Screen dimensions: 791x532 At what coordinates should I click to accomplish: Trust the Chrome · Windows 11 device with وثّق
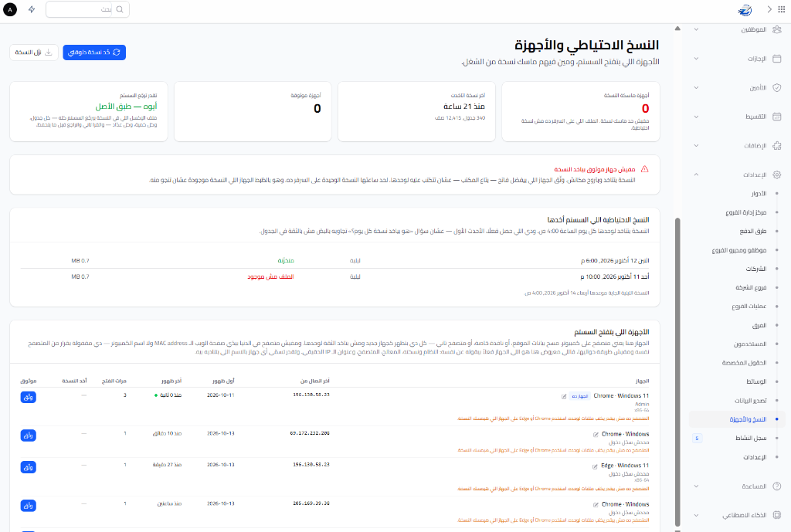(29, 398)
